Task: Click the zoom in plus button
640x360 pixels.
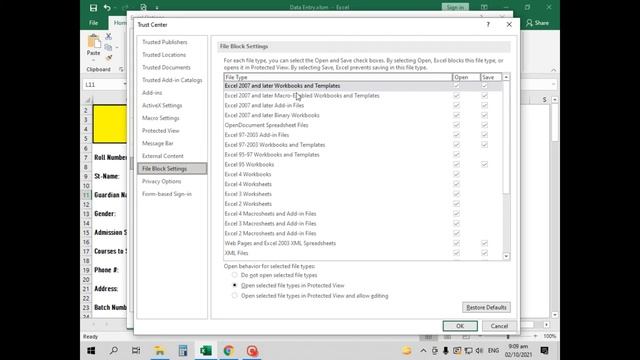Action: coord(536,336)
